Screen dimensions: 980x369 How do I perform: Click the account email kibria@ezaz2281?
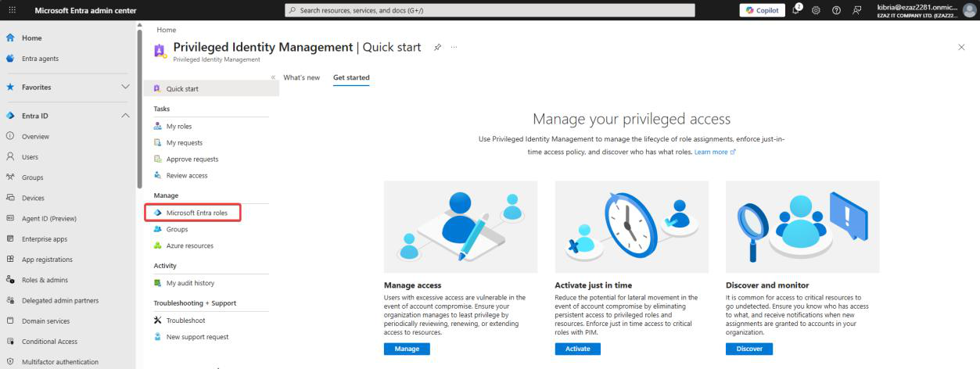pos(917,6)
